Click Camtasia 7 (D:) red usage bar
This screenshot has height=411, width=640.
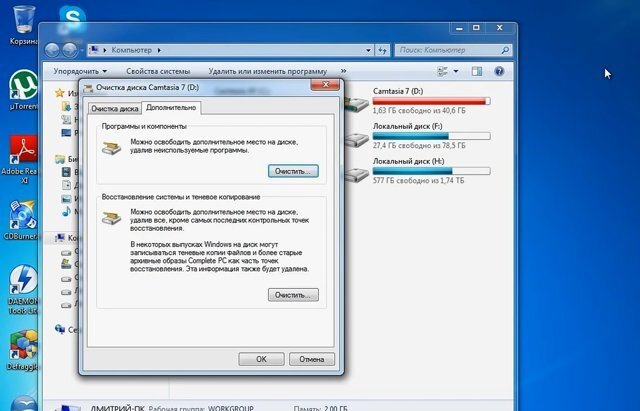tap(431, 101)
